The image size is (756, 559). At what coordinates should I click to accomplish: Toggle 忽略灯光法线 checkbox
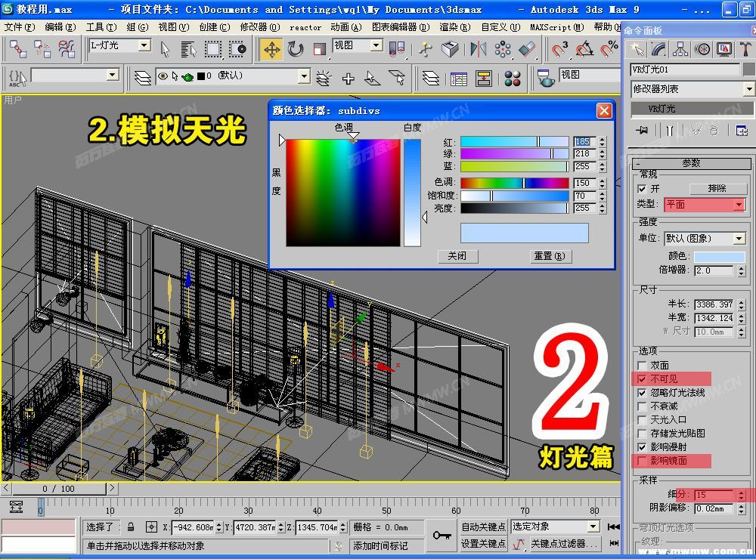point(642,393)
